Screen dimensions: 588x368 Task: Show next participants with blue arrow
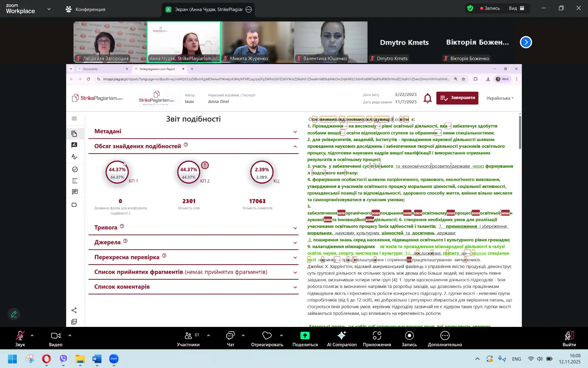(x=526, y=42)
